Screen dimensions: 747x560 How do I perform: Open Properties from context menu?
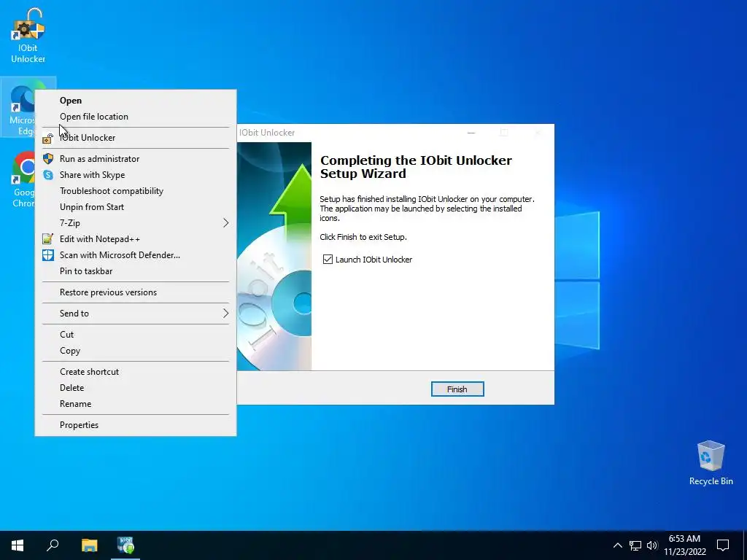(136, 425)
